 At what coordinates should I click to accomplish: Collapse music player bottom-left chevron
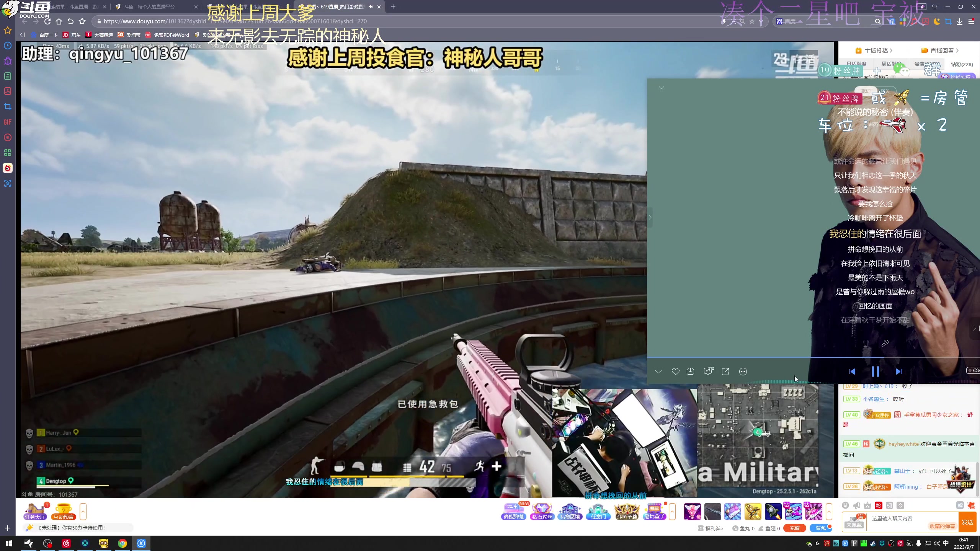coord(658,372)
